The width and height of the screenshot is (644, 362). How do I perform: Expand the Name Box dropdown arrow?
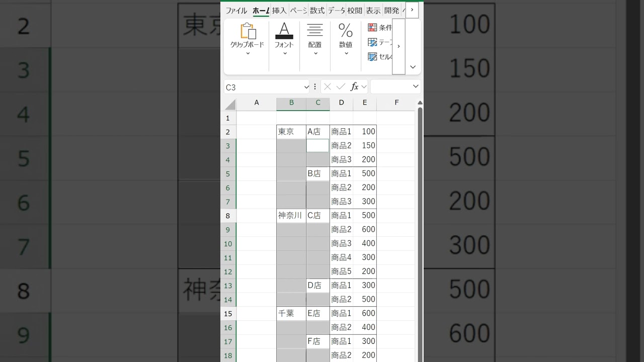[306, 87]
